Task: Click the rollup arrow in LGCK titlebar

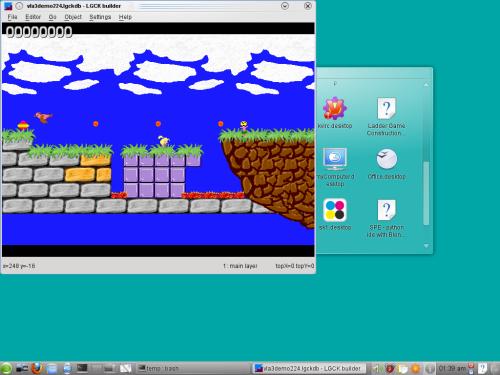Action: [x=285, y=6]
